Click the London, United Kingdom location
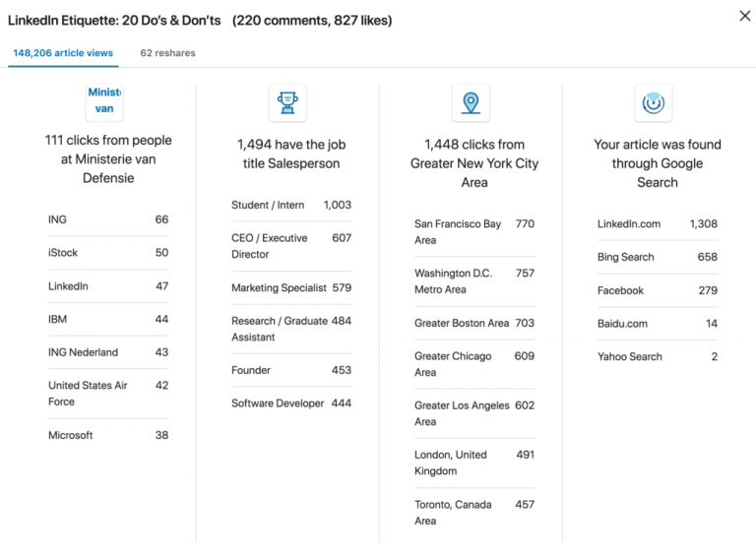This screenshot has width=756, height=557. [x=473, y=463]
